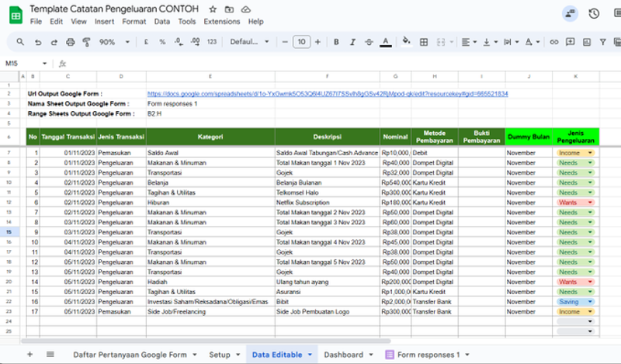Viewport: 621px width, 364px height.
Task: Decrease decimal places
Action: 179,42
